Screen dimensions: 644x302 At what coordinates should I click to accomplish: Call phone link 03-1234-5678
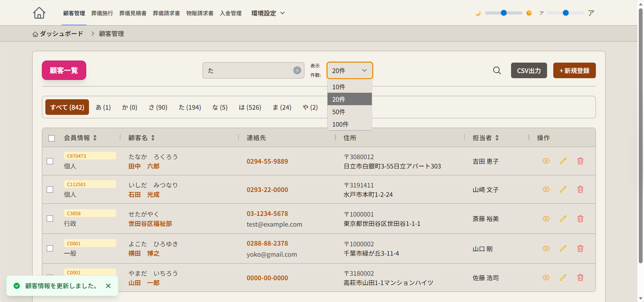[267, 213]
